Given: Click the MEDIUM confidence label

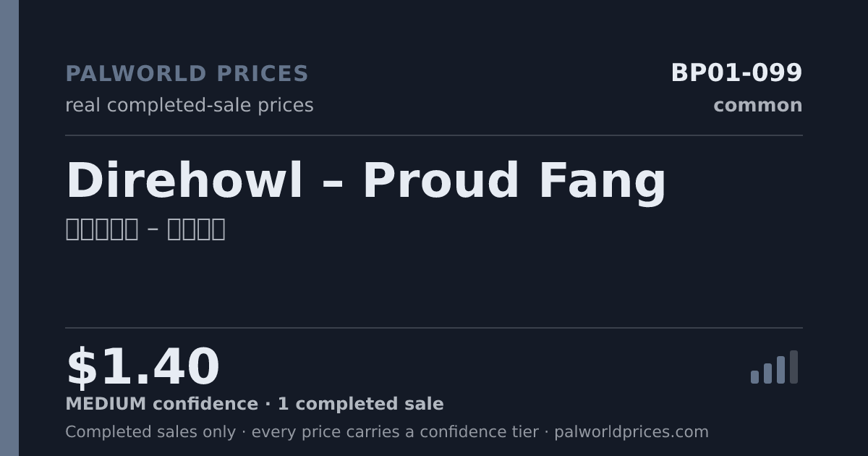Looking at the screenshot, I should pyautogui.click(x=161, y=405).
